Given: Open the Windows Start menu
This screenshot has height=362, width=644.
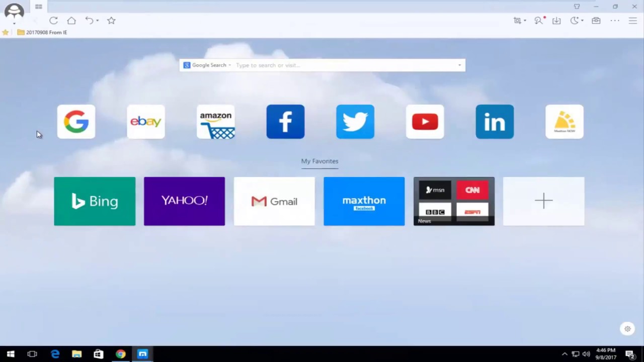Looking at the screenshot, I should coord(11,354).
